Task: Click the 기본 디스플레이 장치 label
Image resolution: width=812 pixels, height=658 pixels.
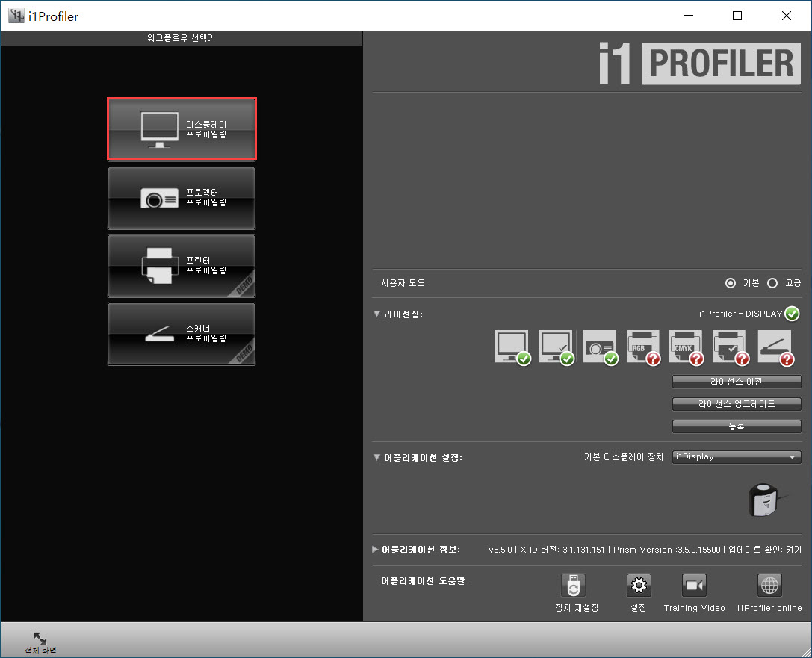Action: pyautogui.click(x=625, y=456)
